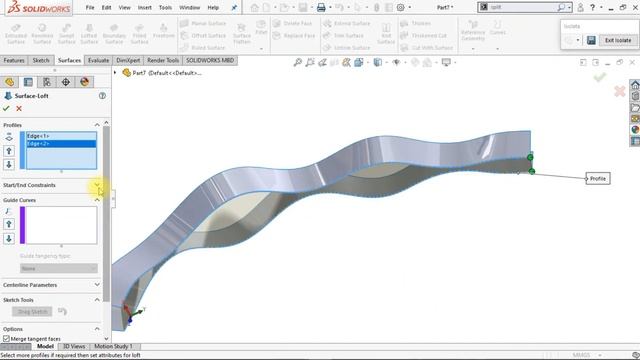The image size is (640, 360).
Task: Open the DisplayManager color ball tab
Action: [84, 82]
